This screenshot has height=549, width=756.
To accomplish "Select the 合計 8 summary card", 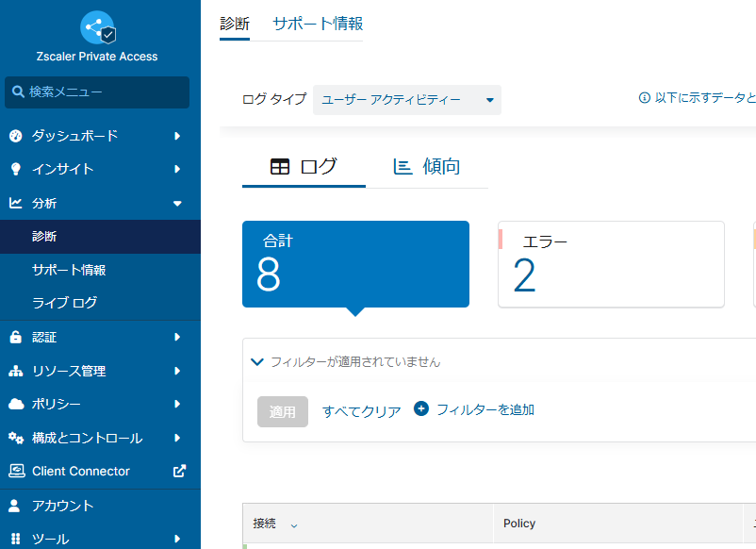I will point(355,264).
